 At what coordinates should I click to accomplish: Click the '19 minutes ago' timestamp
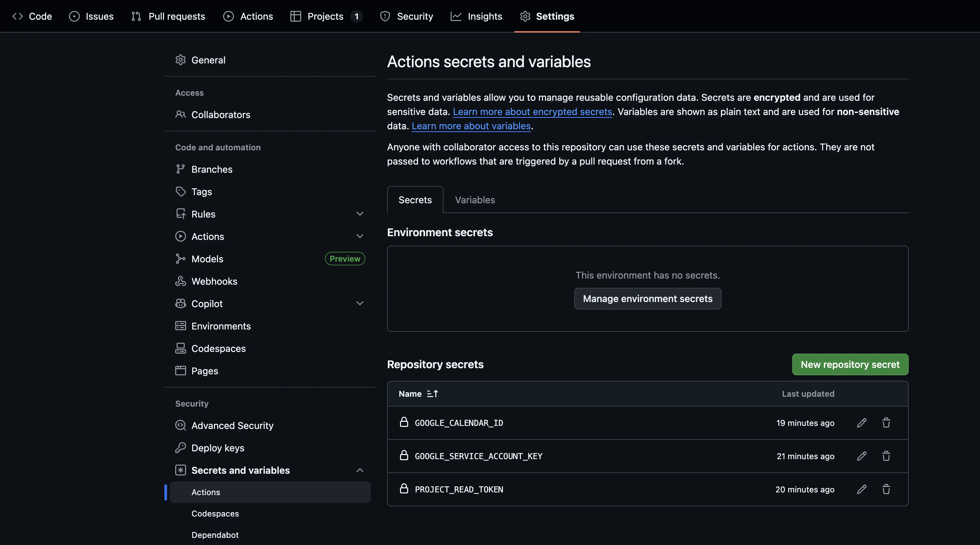click(x=805, y=423)
